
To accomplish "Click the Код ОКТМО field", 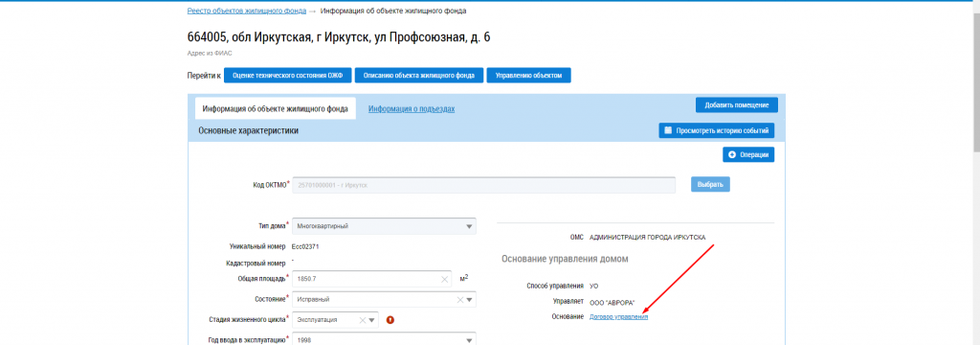I will [483, 185].
